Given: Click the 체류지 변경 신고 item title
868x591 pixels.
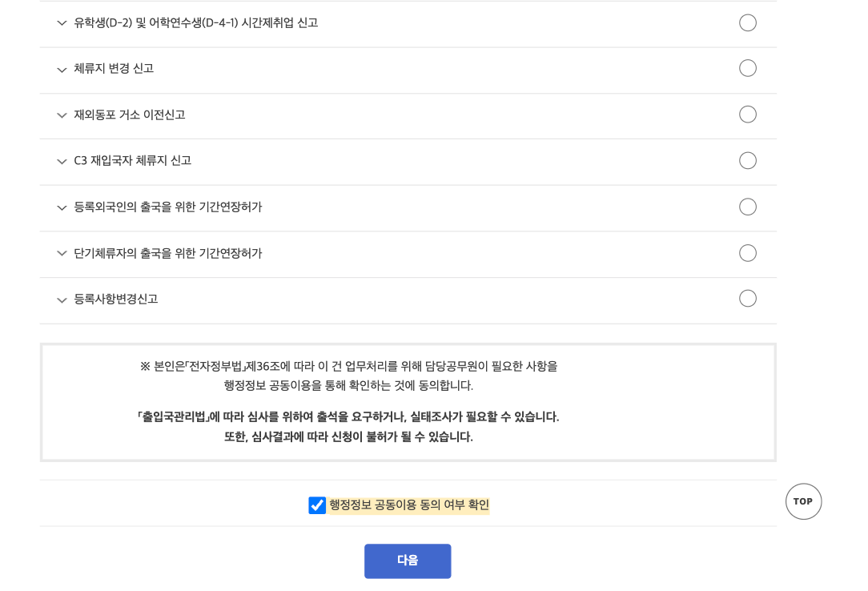Looking at the screenshot, I should [114, 69].
